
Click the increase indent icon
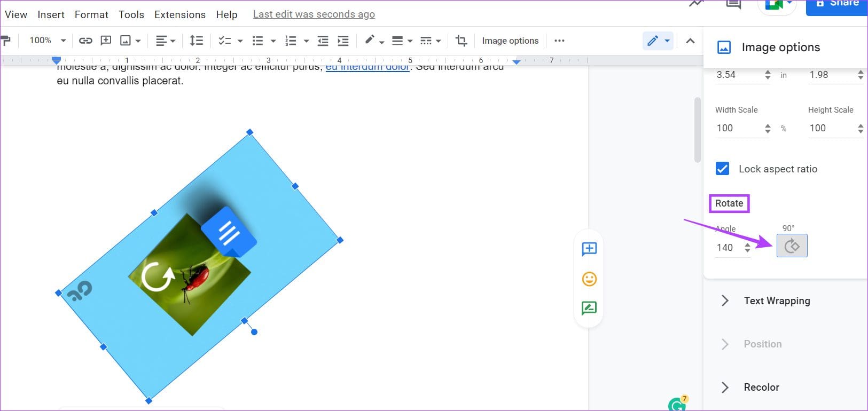click(x=343, y=41)
